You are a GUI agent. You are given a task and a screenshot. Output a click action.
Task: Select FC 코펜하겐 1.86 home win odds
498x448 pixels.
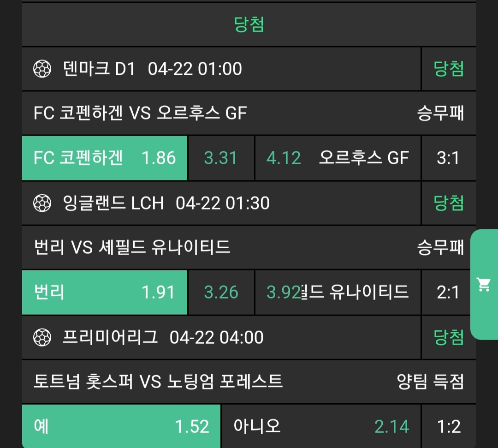click(x=105, y=158)
